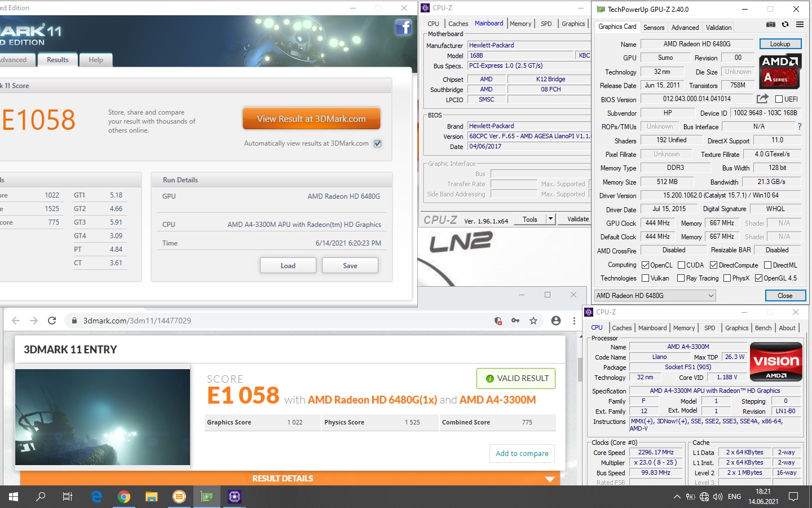The width and height of the screenshot is (812, 508).
Task: Click Chrome page vertical scrollbar
Action: coord(580,370)
